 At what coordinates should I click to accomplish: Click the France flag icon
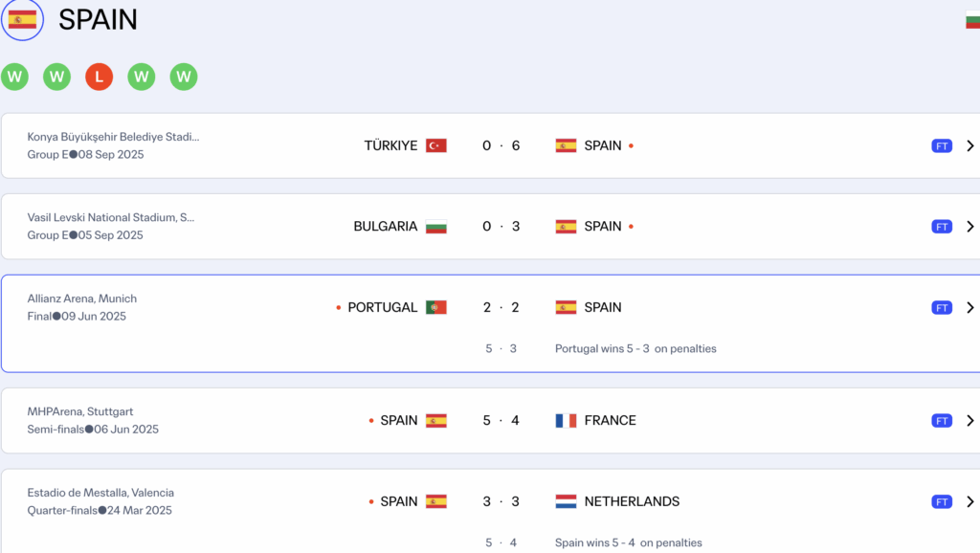tap(566, 420)
